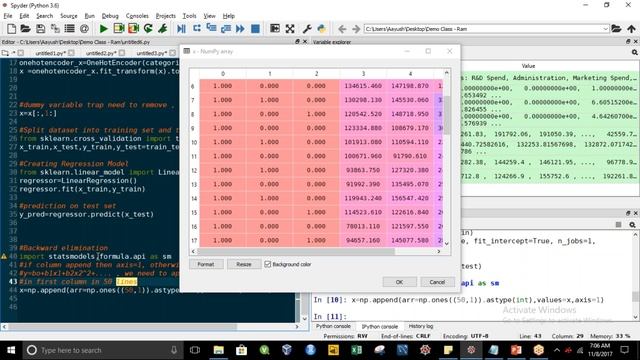Click Re-run last script icon

(x=148, y=29)
